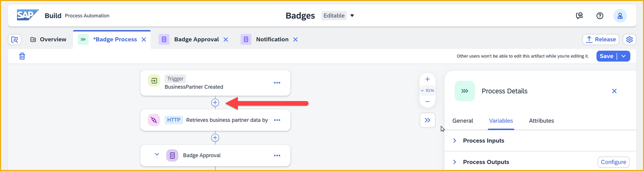Select the Badge Approval step label

[x=202, y=155]
